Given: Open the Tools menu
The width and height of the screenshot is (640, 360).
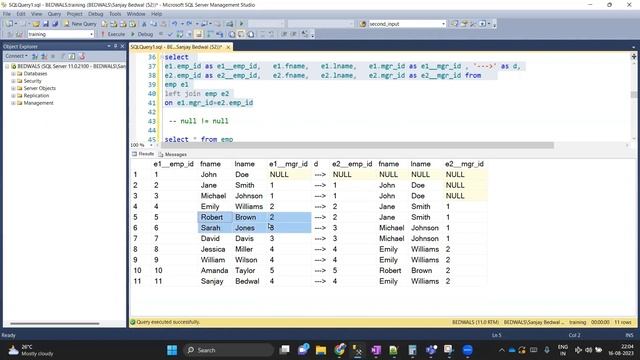Looking at the screenshot, I should 115,14.
